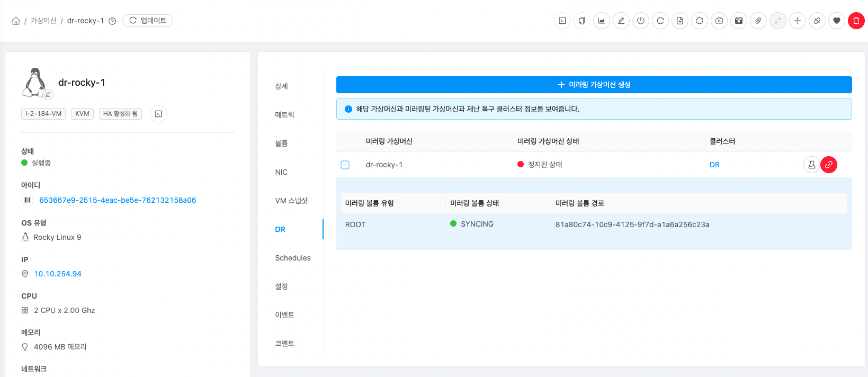Open the VM 스냅샷 tab
The image size is (868, 377).
click(291, 201)
